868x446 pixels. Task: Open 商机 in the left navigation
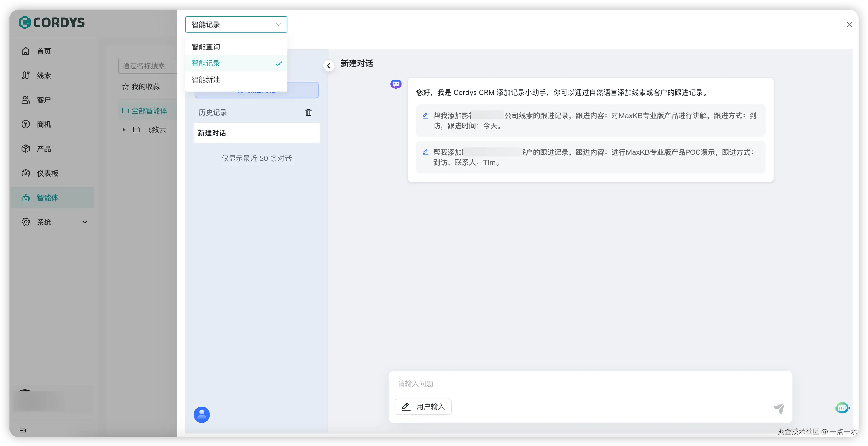44,124
